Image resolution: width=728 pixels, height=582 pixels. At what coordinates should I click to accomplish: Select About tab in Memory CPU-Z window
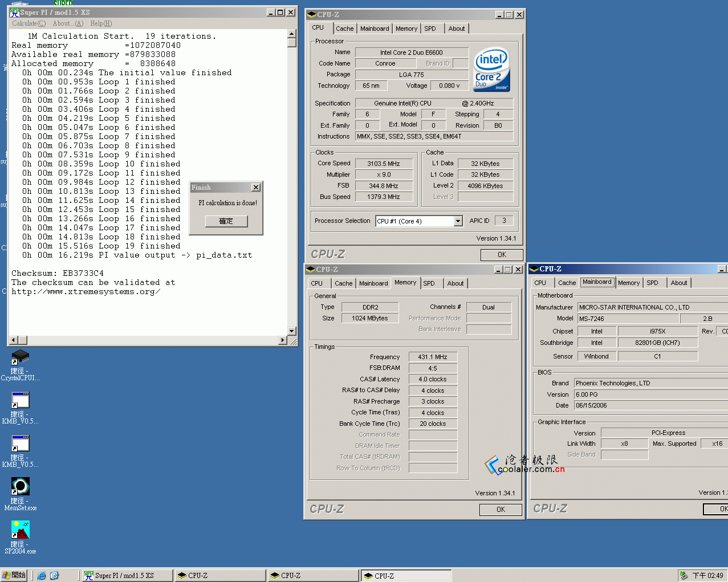coord(455,283)
